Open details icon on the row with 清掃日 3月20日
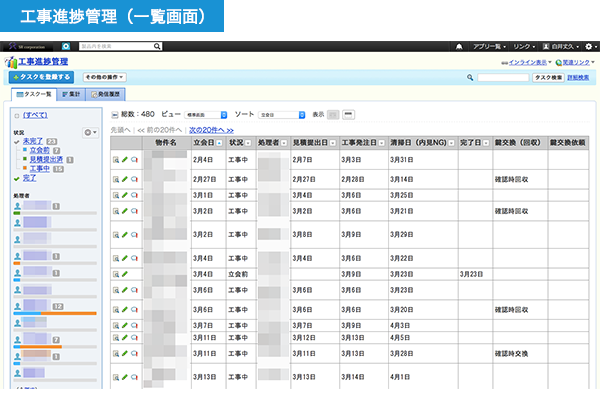Image resolution: width=600 pixels, height=400 pixels. 116,310
